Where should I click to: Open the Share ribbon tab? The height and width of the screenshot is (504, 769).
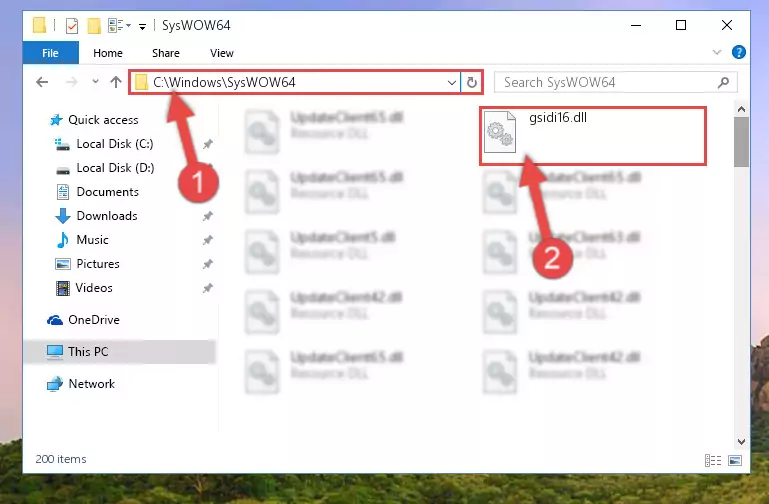[x=166, y=53]
